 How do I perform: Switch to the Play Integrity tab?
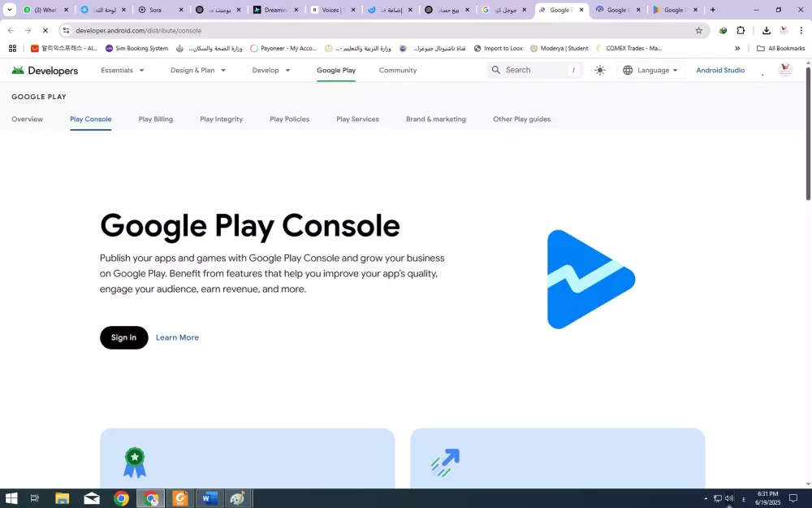click(221, 119)
